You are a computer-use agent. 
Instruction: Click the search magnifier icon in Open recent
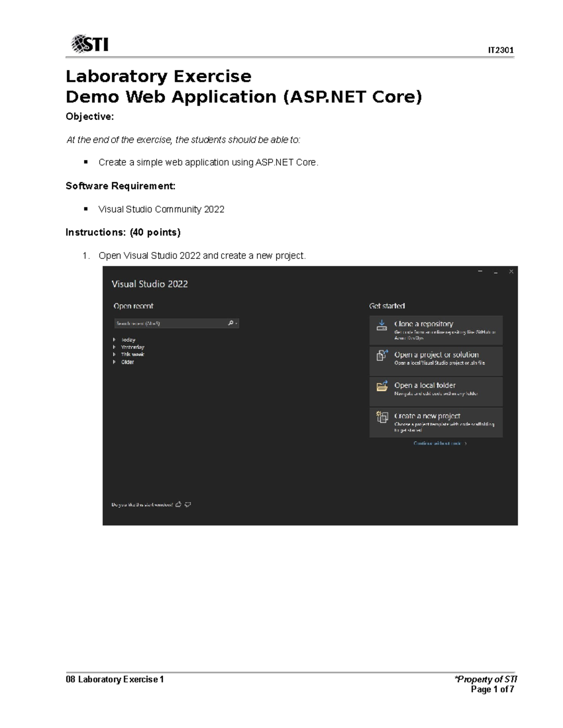[230, 323]
